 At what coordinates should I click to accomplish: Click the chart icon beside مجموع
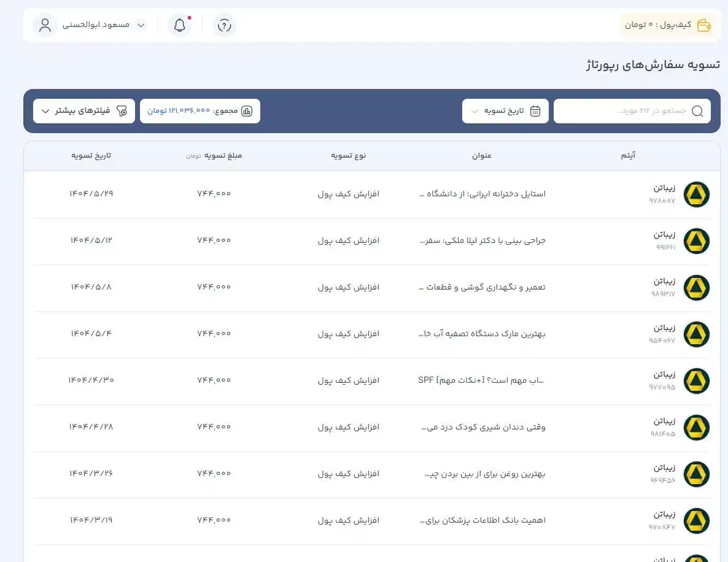click(x=247, y=111)
